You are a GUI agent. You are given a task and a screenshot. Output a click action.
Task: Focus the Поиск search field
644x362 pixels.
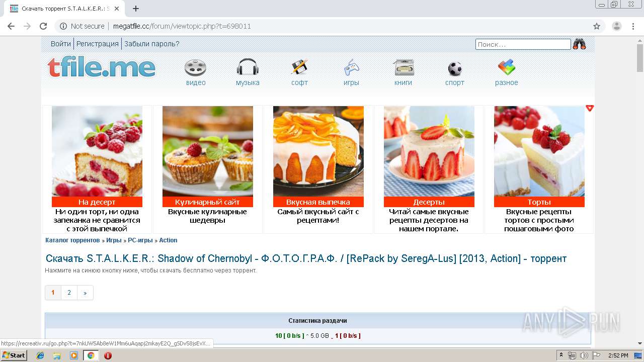pos(523,44)
